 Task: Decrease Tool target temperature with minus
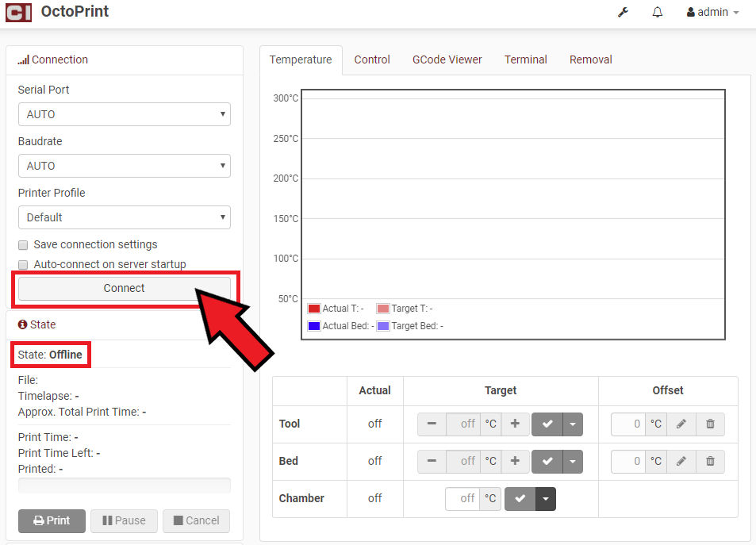tap(432, 424)
